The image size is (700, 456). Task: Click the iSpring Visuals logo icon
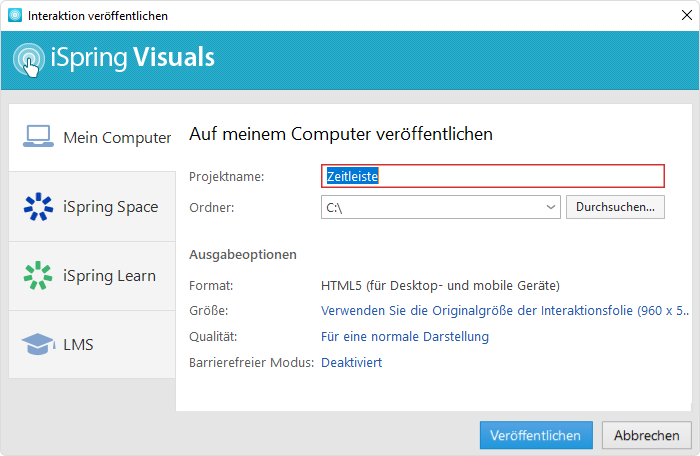click(29, 59)
